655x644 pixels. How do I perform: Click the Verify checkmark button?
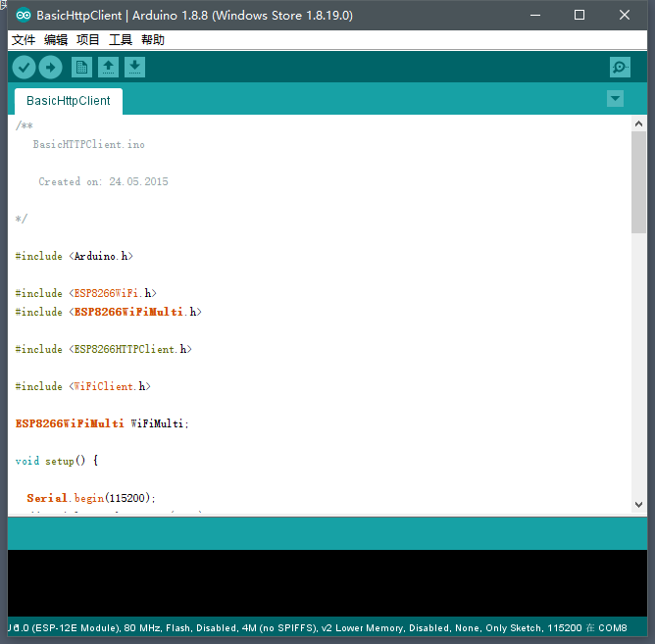tap(24, 68)
